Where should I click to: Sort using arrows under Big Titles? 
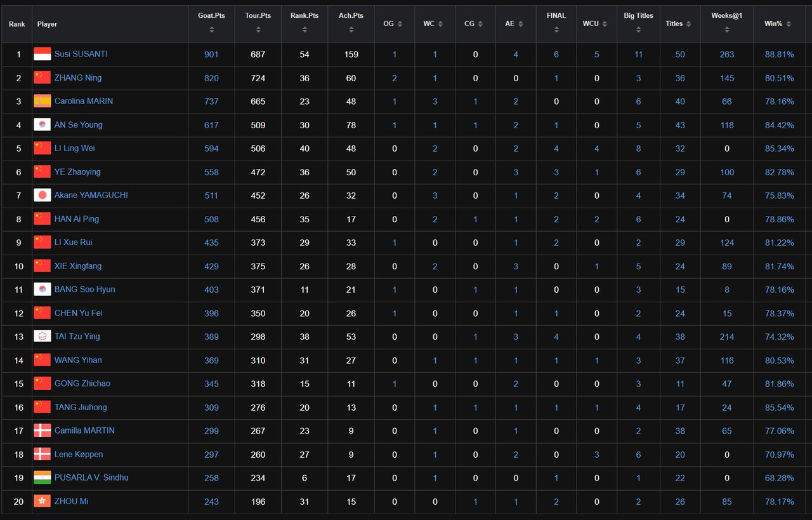coord(639,30)
